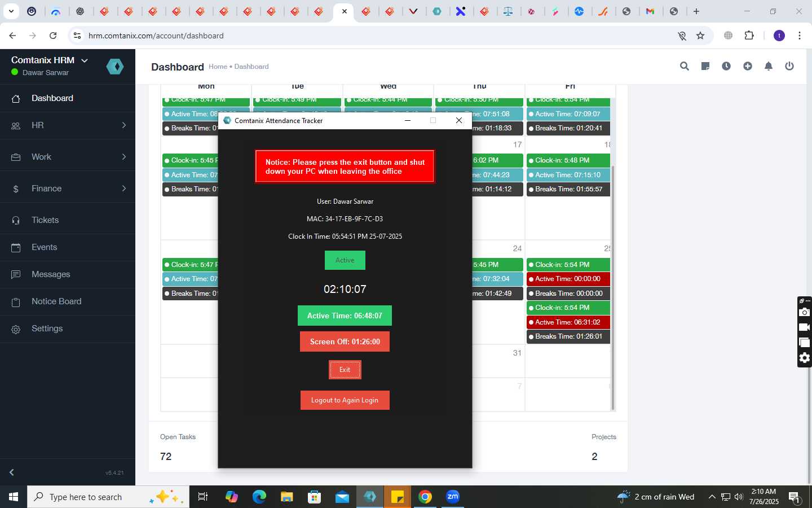Open Zoom from the taskbar
Screen dimensions: 812x508
[x=452, y=497]
